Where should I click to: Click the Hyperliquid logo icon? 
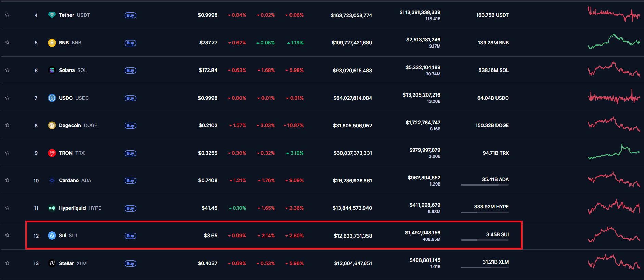click(52, 208)
